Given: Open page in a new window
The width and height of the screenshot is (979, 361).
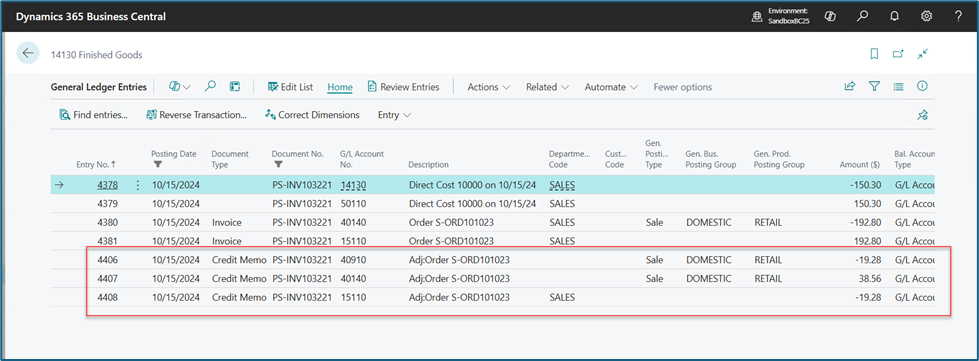Looking at the screenshot, I should coord(898,54).
